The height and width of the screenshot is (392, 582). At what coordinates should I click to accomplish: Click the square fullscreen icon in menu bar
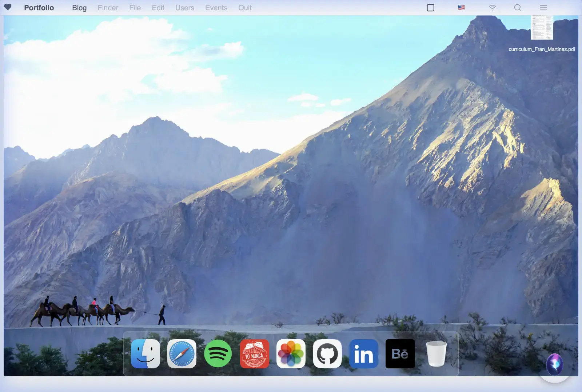pyautogui.click(x=431, y=8)
